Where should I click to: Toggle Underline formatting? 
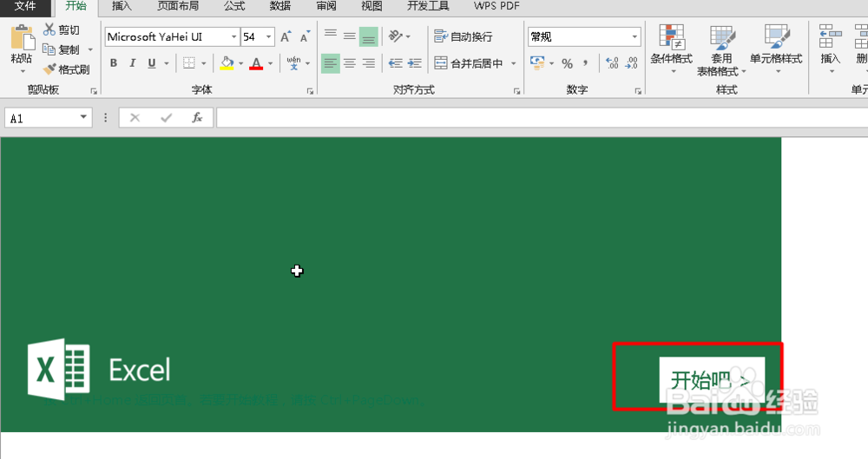[x=152, y=63]
